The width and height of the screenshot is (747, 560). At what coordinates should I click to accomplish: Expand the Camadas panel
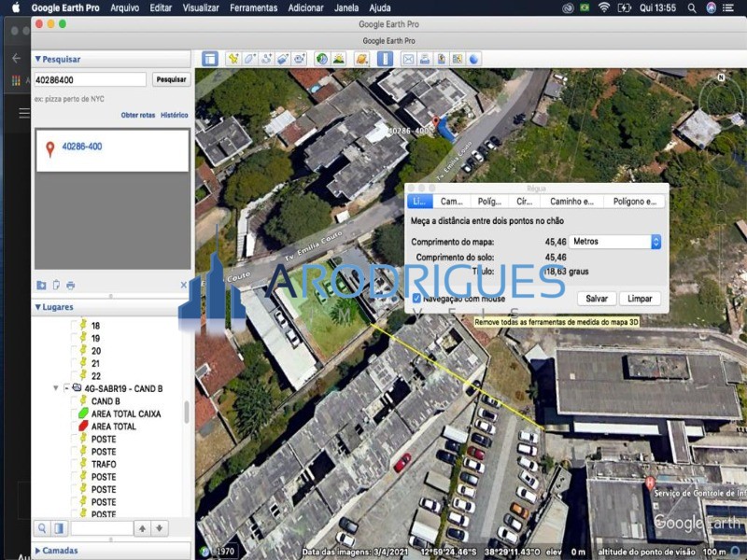39,551
